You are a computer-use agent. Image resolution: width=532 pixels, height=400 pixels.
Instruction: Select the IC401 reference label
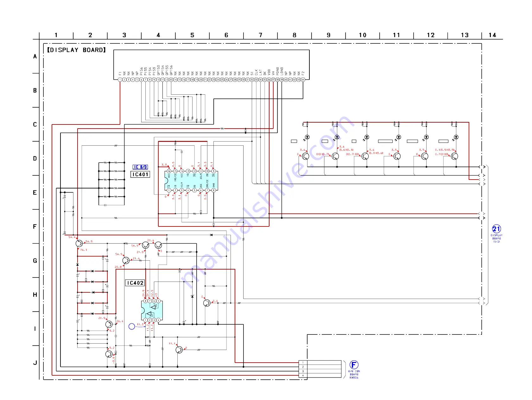point(140,175)
